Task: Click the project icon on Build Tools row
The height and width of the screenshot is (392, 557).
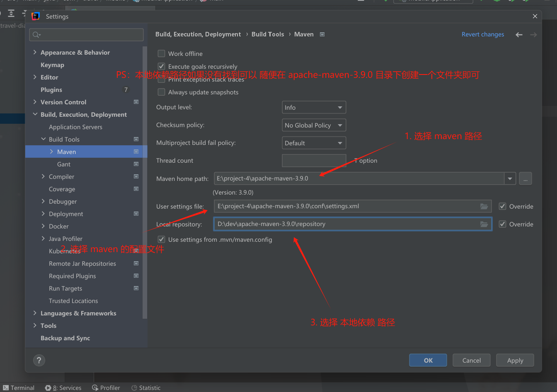Action: click(x=136, y=139)
